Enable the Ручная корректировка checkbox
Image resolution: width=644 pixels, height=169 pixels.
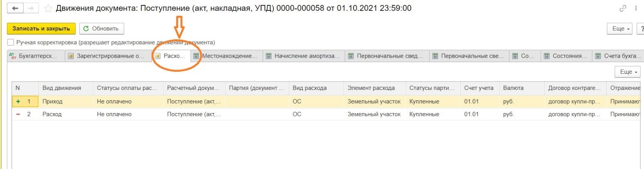[x=10, y=43]
